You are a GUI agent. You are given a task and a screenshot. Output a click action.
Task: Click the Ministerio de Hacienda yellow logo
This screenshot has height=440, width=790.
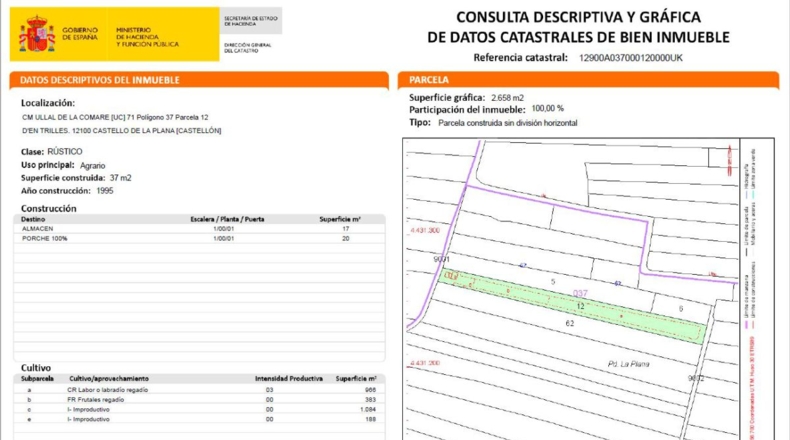pos(114,34)
